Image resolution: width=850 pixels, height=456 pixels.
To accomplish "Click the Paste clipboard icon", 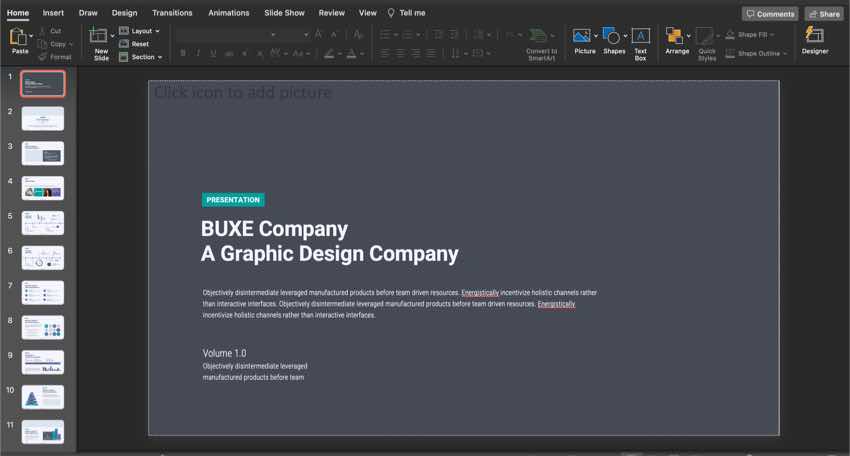I will coord(18,37).
